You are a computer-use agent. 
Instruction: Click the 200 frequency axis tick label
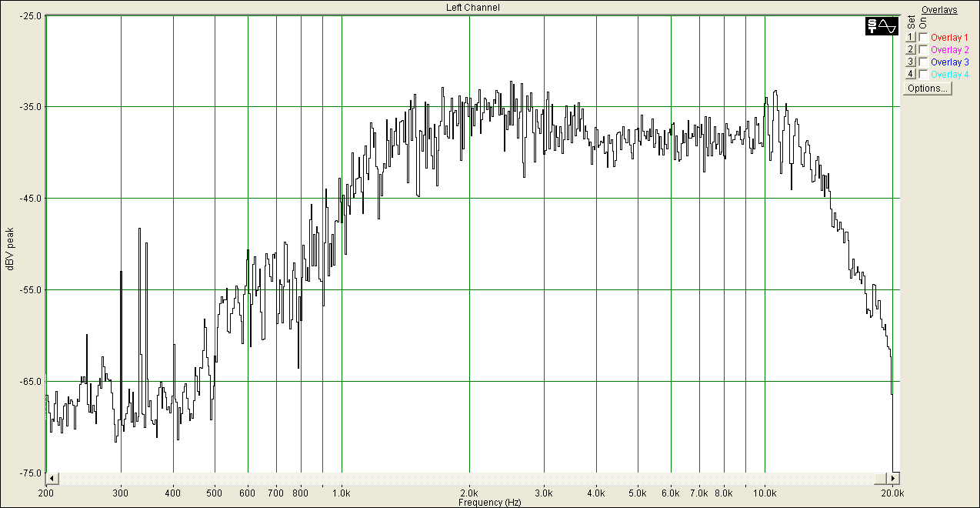[x=46, y=493]
